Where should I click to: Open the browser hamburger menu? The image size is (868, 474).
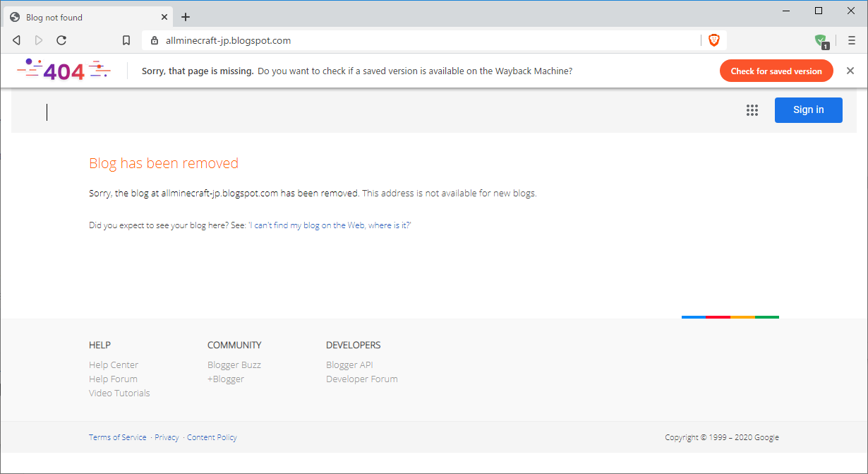(852, 40)
